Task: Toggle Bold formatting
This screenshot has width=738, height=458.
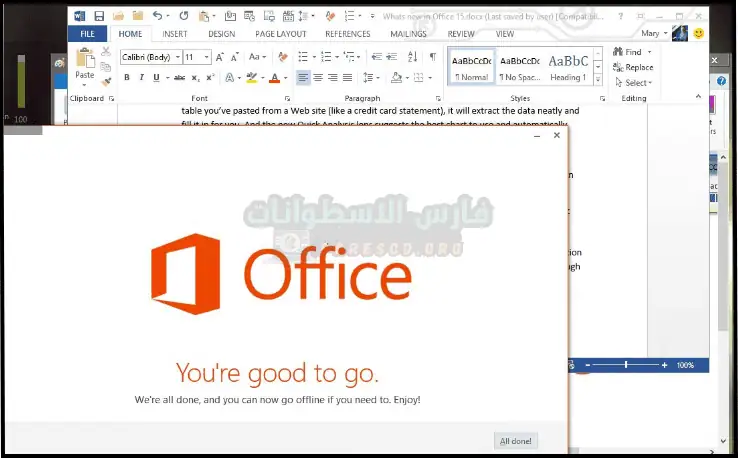Action: pyautogui.click(x=127, y=78)
